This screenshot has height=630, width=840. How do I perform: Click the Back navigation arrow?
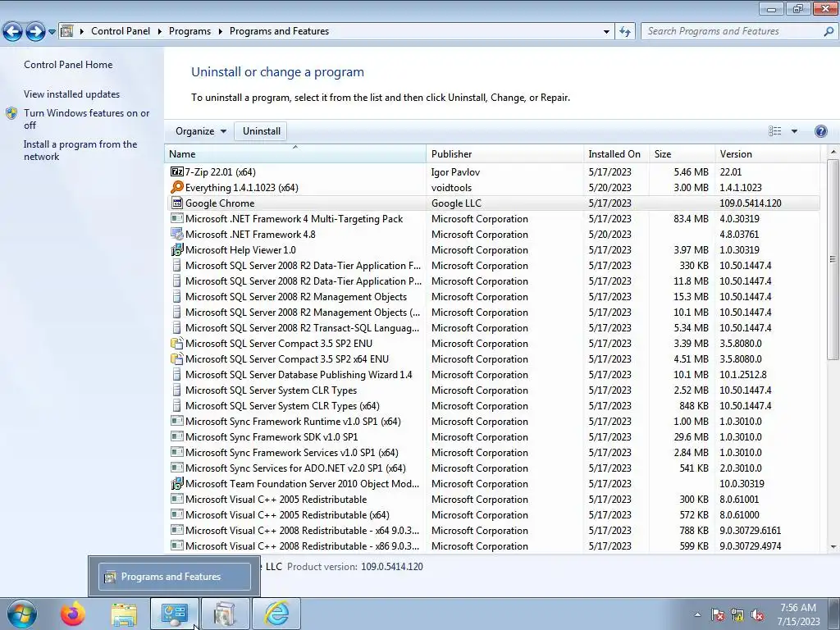(13, 32)
